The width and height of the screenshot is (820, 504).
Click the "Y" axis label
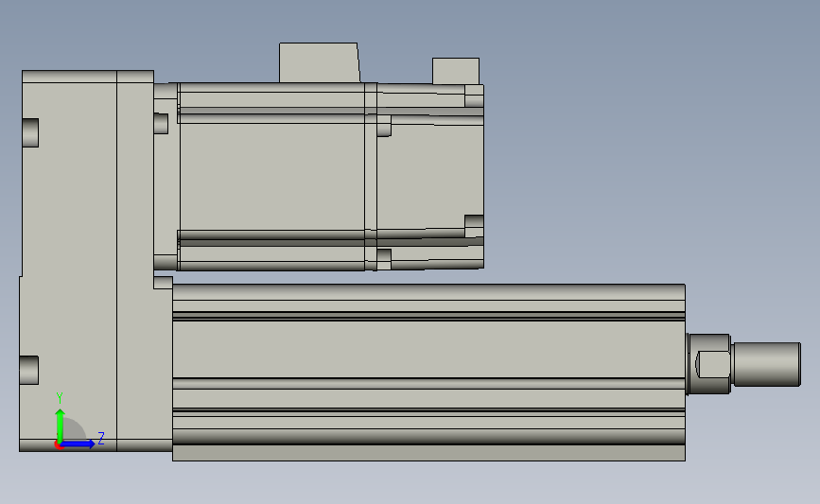59,398
